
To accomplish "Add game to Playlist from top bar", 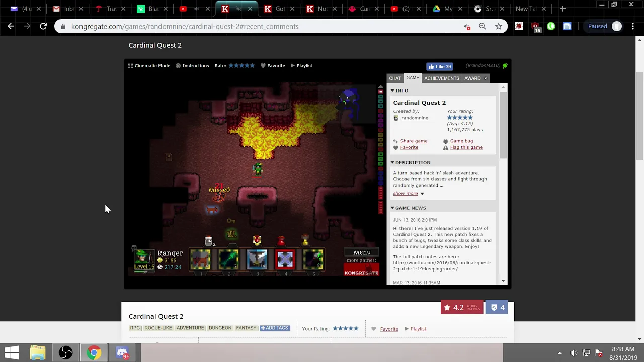I will point(301,66).
